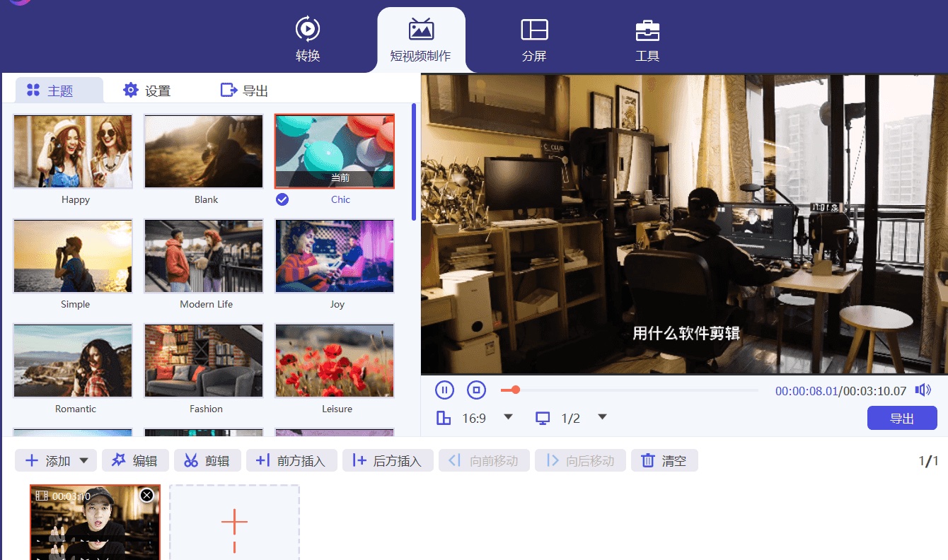Click the blue 导出 export button
Viewport: 948px width, 560px height.
click(902, 418)
